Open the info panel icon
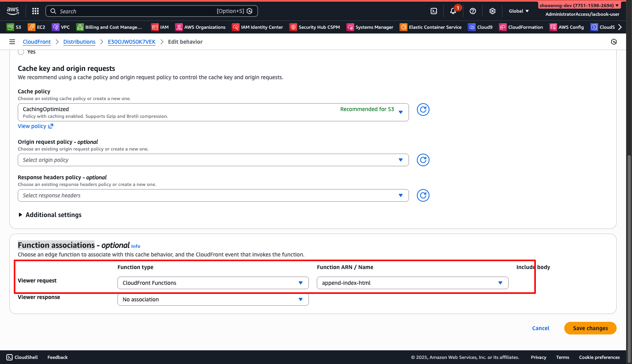Viewport: 632px width, 364px height. point(614,42)
